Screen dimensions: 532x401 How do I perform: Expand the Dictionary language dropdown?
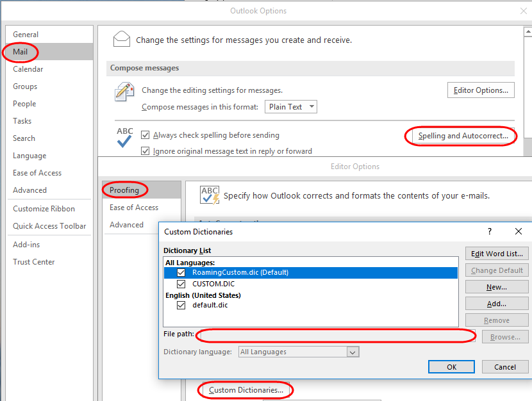tap(299, 352)
